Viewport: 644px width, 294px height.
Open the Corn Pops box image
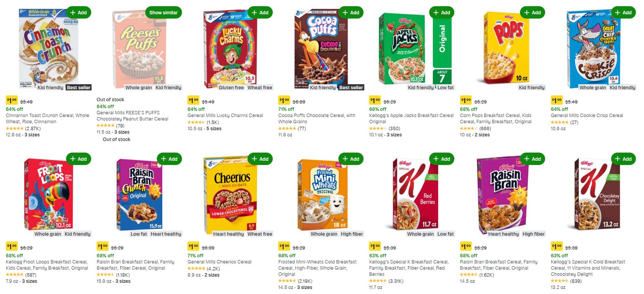[506, 48]
